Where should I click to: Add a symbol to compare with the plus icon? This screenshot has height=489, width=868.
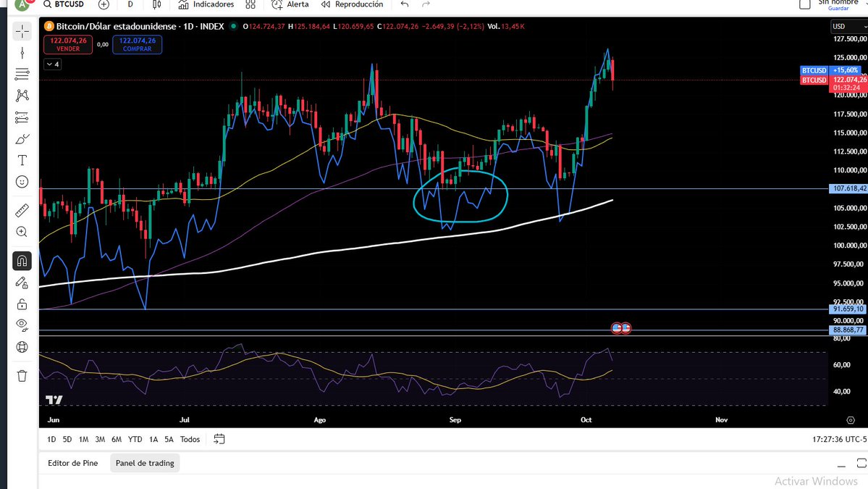[104, 4]
